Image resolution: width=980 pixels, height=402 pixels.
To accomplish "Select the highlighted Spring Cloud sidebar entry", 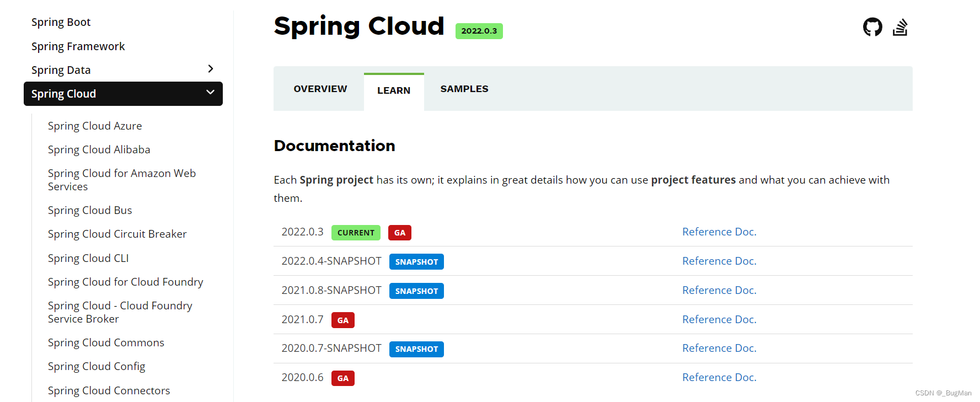I will (x=123, y=94).
